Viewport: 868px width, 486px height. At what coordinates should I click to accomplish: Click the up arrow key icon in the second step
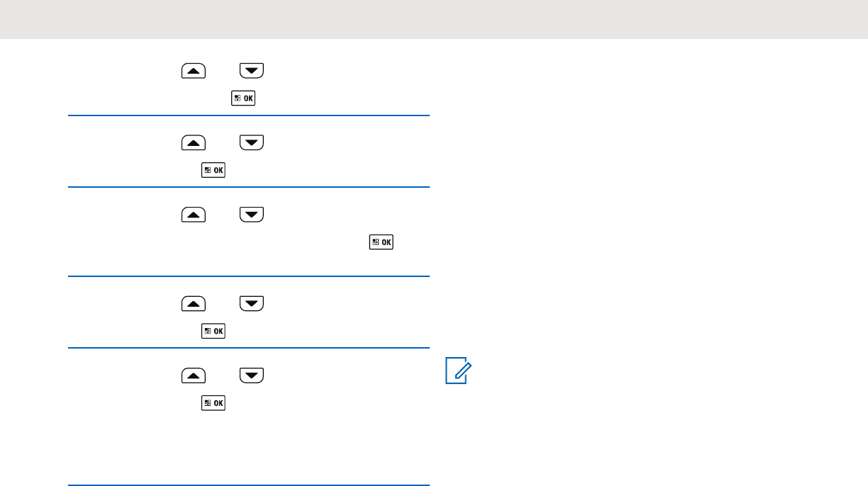194,142
